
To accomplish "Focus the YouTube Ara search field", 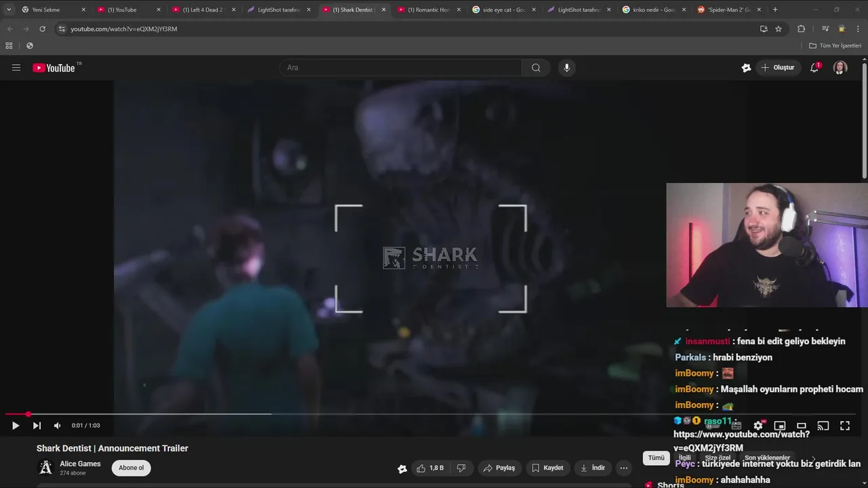I will point(400,68).
